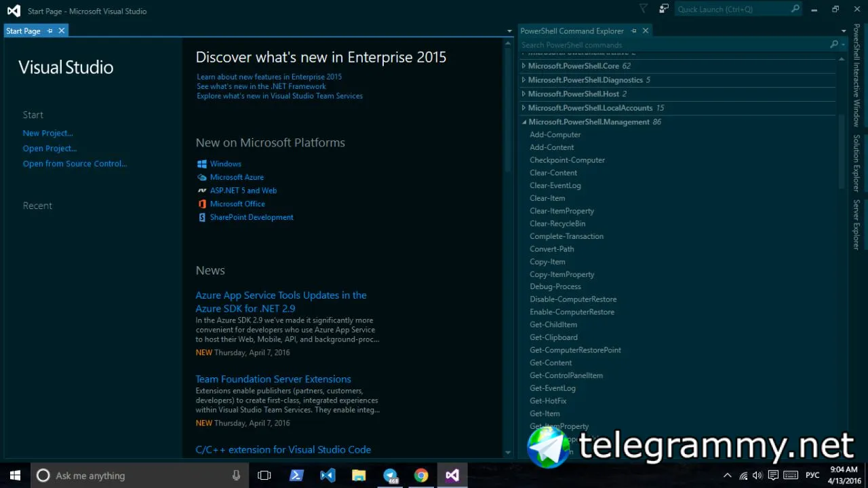
Task: Expand the Microsoft.PowerShell.Diagnostics module
Action: (524, 80)
